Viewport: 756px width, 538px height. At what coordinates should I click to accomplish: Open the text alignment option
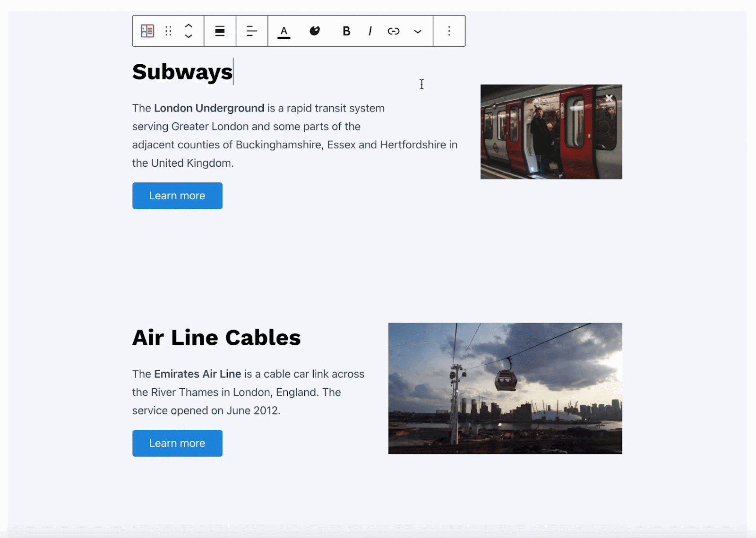click(252, 31)
